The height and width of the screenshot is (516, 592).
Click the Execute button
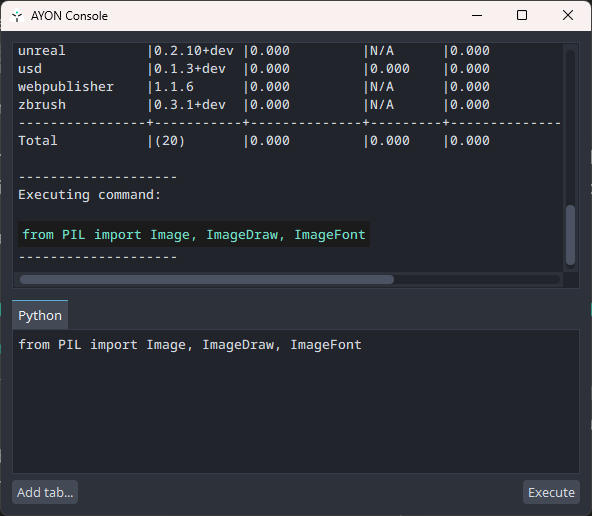(551, 492)
